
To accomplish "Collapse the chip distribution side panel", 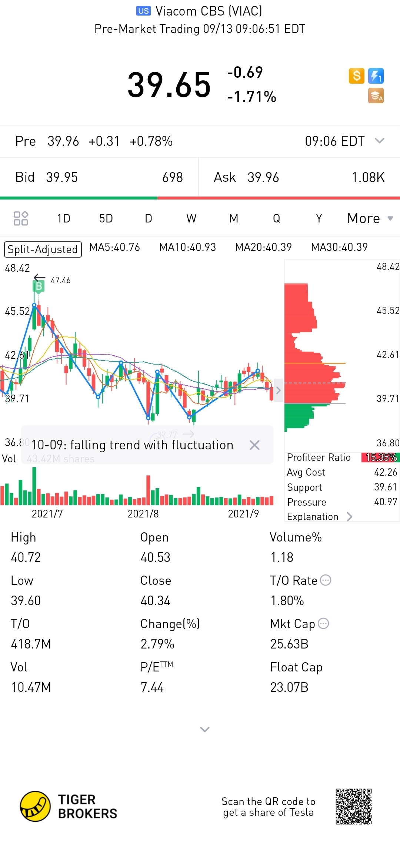I will click(279, 390).
